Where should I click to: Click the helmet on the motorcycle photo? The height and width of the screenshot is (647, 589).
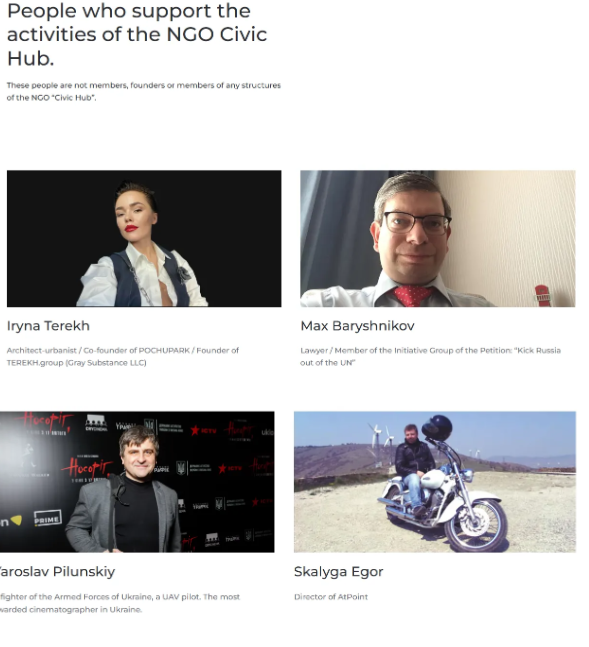(x=437, y=428)
